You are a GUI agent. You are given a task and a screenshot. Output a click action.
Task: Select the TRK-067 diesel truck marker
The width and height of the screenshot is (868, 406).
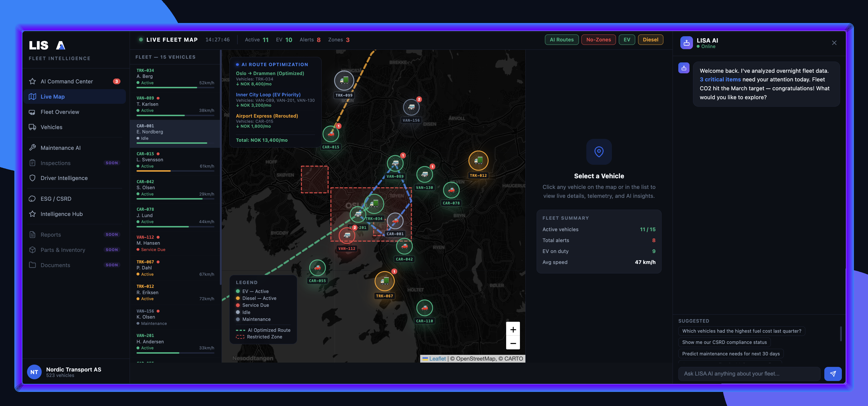point(384,281)
